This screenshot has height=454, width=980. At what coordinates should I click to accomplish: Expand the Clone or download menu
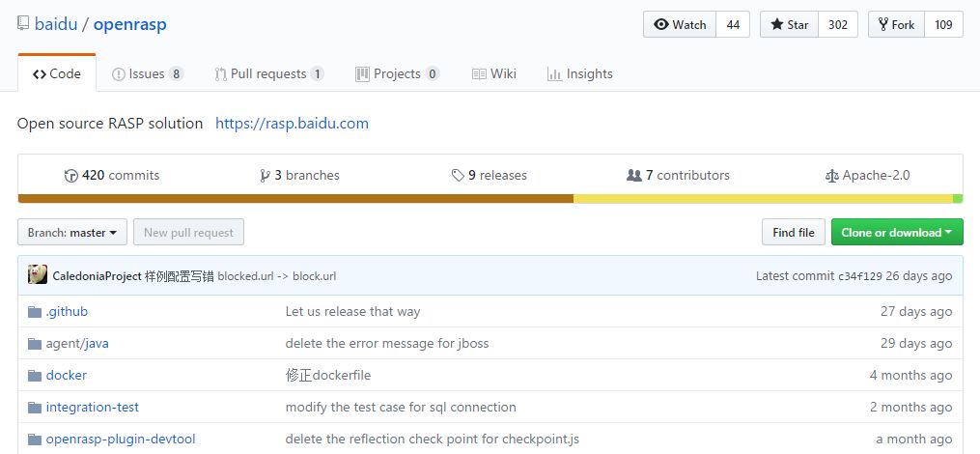(896, 233)
